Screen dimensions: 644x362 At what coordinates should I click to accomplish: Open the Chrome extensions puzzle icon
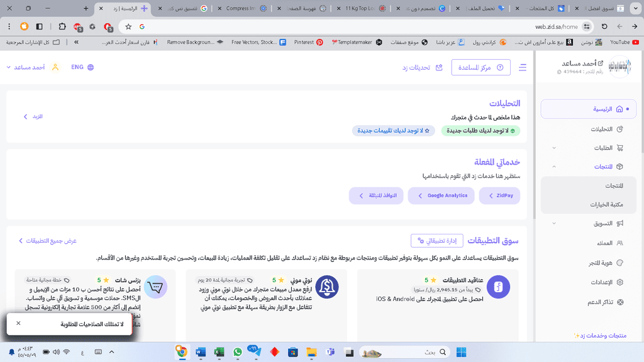[62, 26]
